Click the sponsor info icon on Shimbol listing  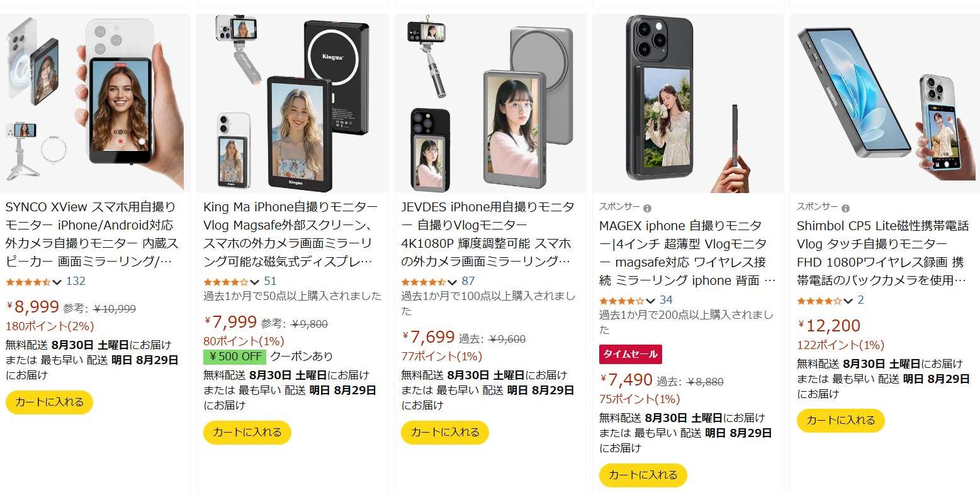pyautogui.click(x=845, y=208)
